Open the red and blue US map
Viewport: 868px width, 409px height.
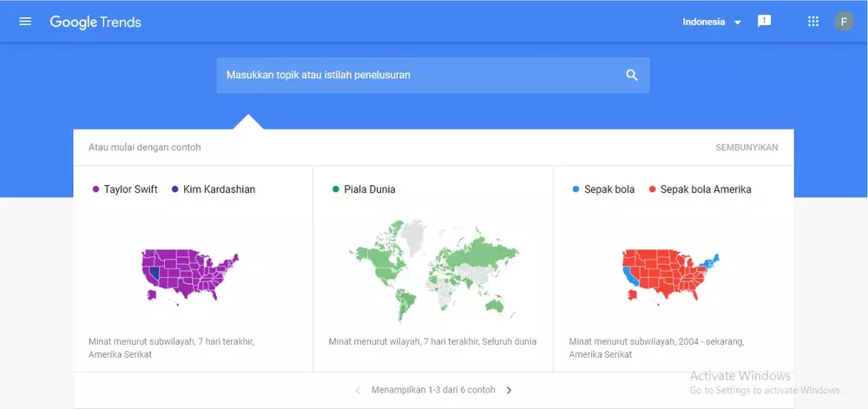(670, 275)
